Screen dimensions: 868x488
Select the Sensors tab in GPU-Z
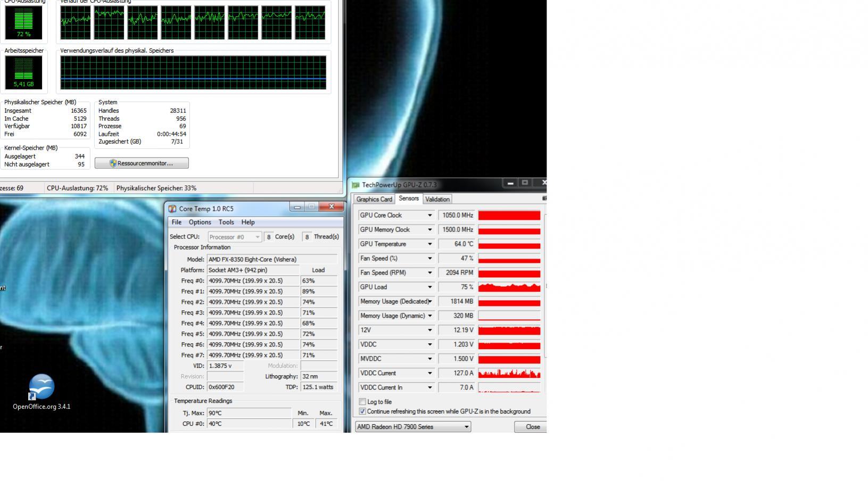[409, 198]
